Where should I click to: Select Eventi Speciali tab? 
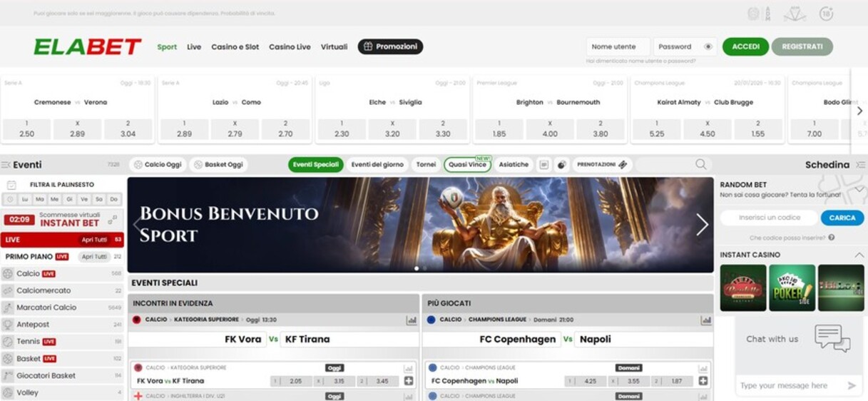316,165
